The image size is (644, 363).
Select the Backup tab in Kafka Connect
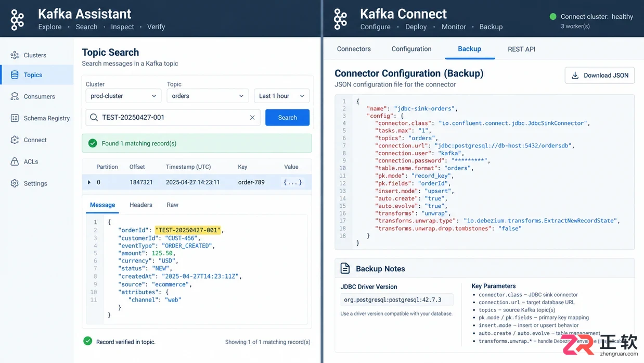469,49
